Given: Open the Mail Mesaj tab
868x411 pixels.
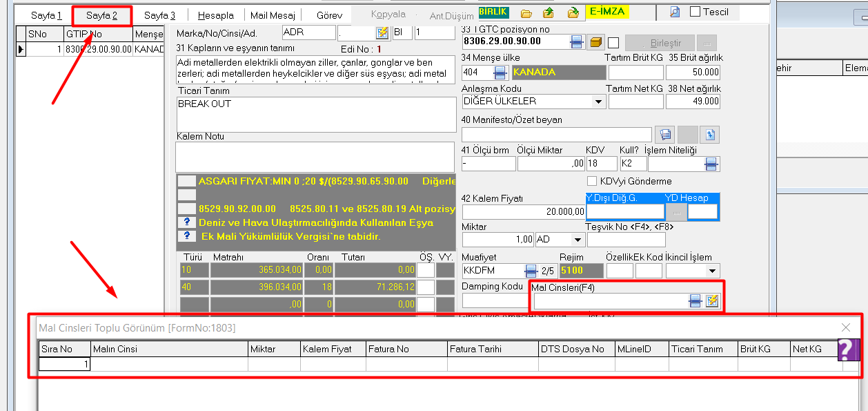Looking at the screenshot, I should pyautogui.click(x=273, y=15).
